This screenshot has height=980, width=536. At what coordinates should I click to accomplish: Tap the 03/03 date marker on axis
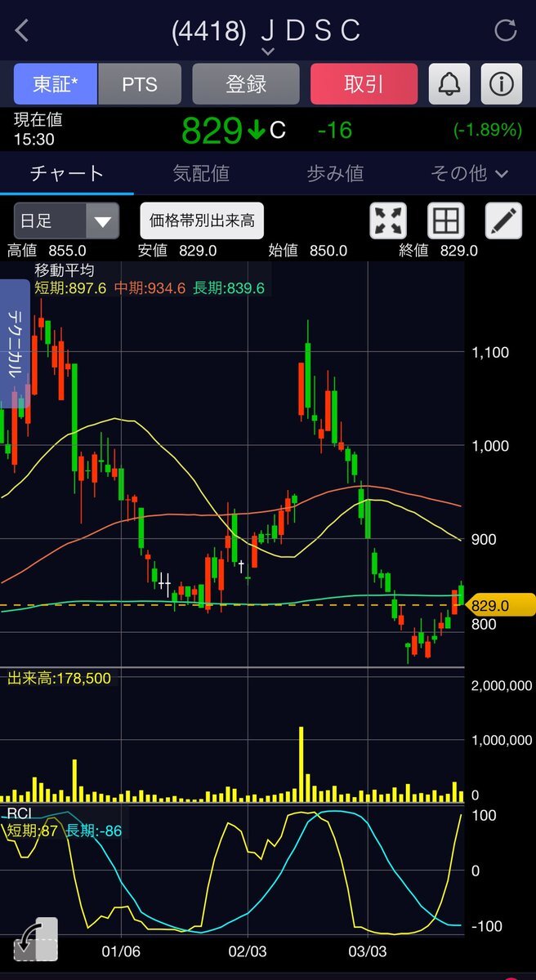coord(368,952)
